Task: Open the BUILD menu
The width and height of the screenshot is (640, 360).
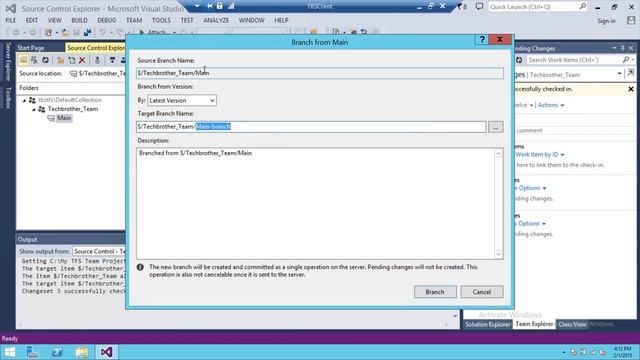Action: coord(79,20)
